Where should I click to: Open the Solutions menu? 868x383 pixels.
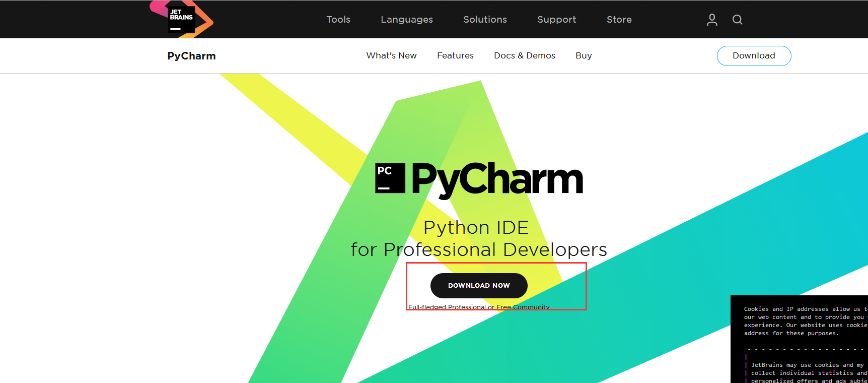tap(485, 20)
